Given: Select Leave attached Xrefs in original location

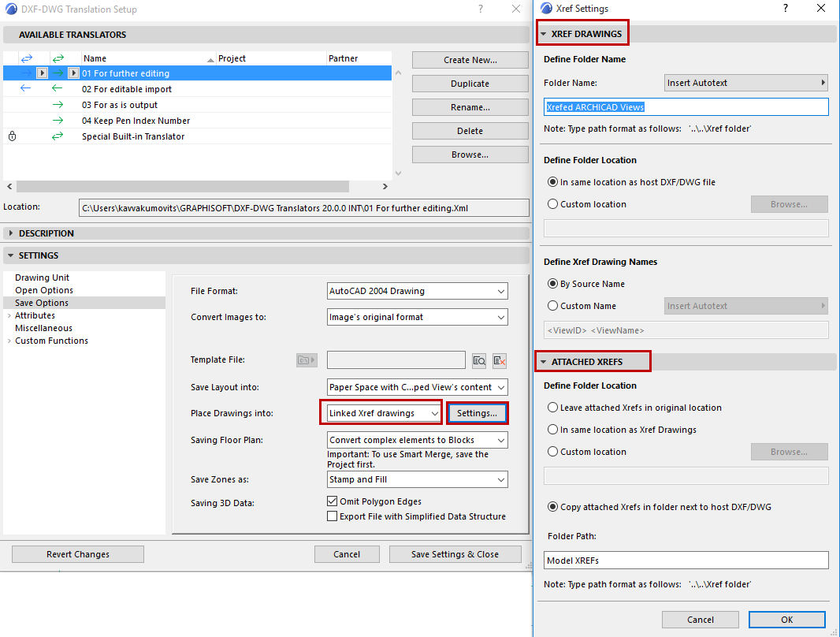Looking at the screenshot, I should [x=552, y=408].
